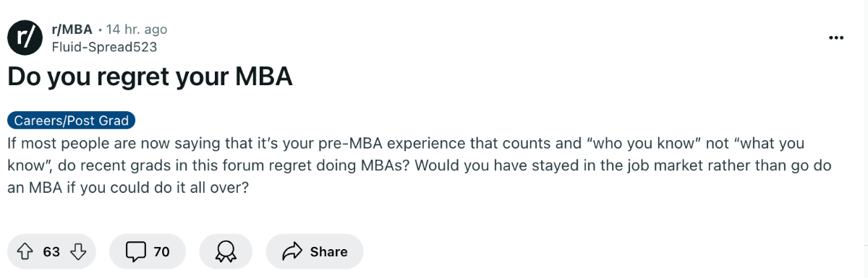The height and width of the screenshot is (278, 868).
Task: Click the vote score number 63
Action: click(51, 251)
